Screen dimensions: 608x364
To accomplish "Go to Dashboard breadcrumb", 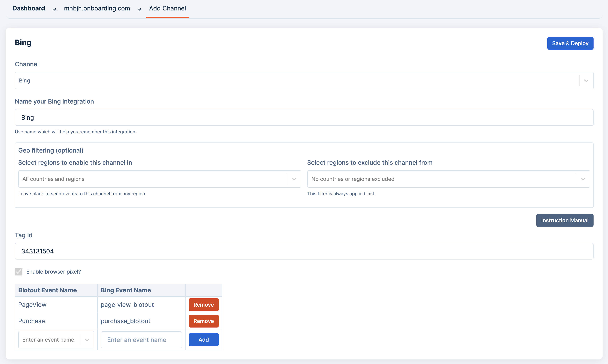I will pyautogui.click(x=29, y=8).
